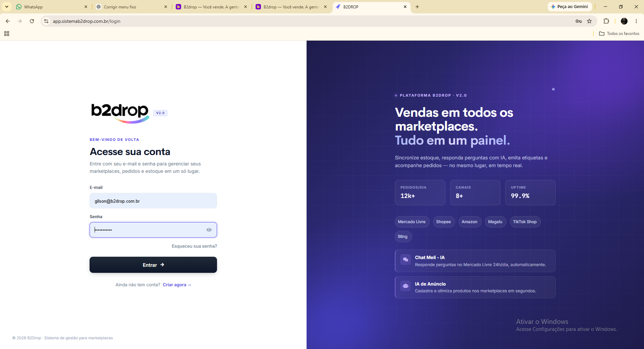
Task: Click the TikTok Shop chip
Action: point(525,222)
